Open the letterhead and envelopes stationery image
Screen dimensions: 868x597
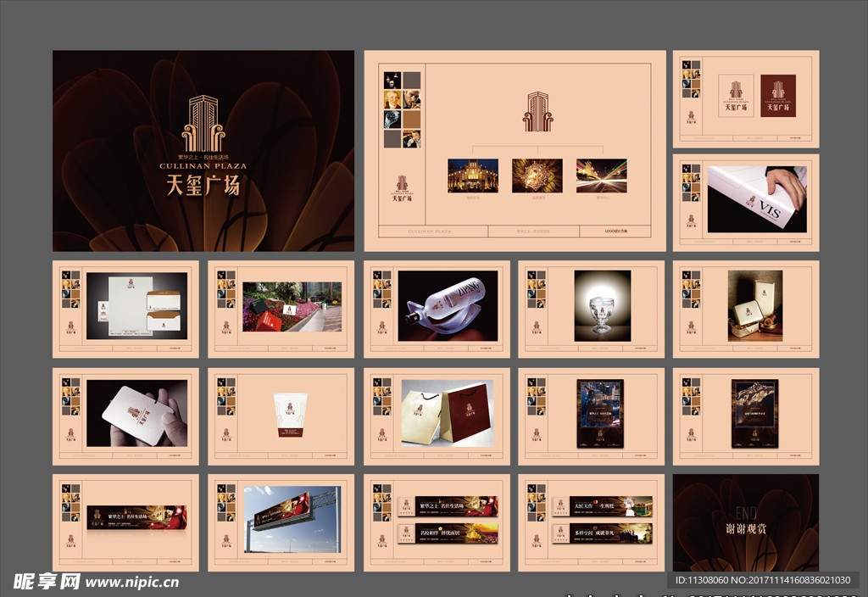tap(136, 307)
